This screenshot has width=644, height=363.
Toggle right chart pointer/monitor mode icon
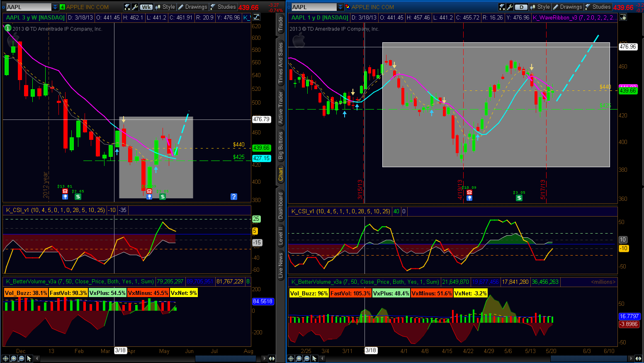(x=622, y=17)
